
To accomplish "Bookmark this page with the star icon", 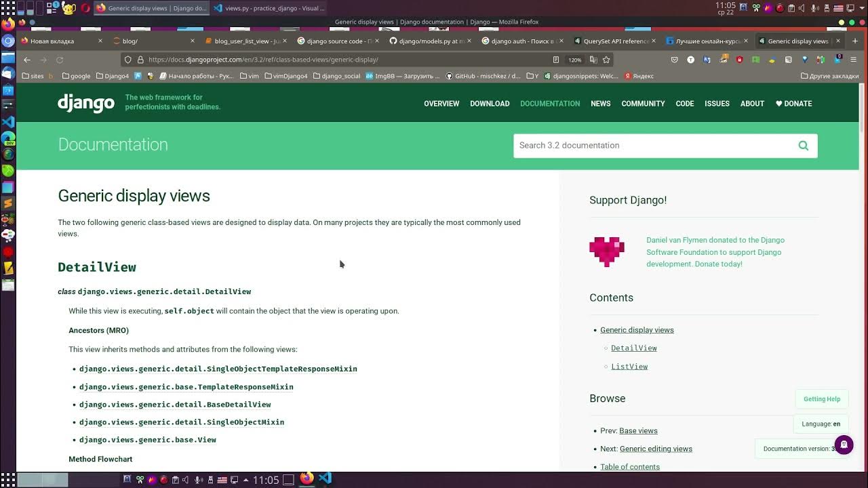I will pos(606,60).
